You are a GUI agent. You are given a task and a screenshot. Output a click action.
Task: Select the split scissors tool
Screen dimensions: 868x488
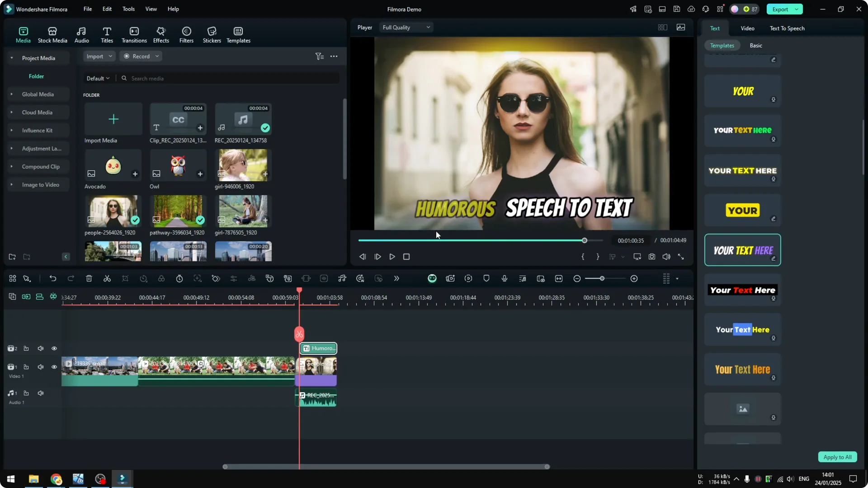tap(107, 279)
